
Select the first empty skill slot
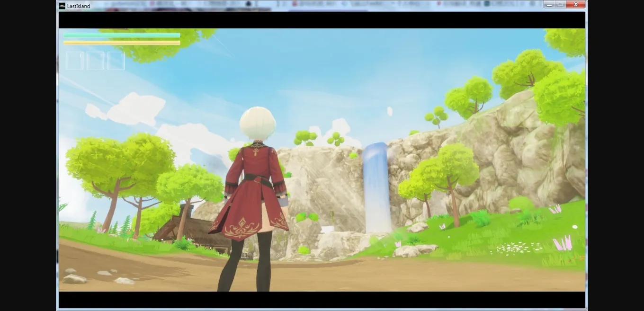(74, 60)
